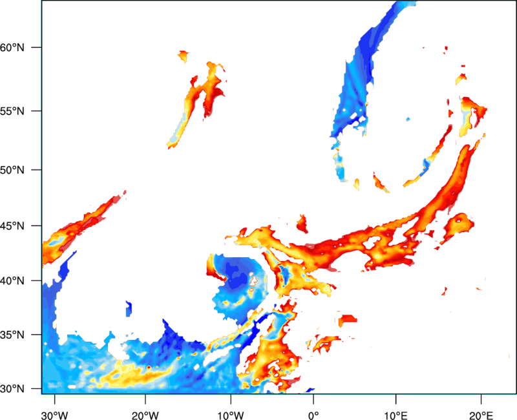Viewport: 517px width, 420px height.
Task: Click the 50°N latitude axis label
Action: click(x=12, y=170)
